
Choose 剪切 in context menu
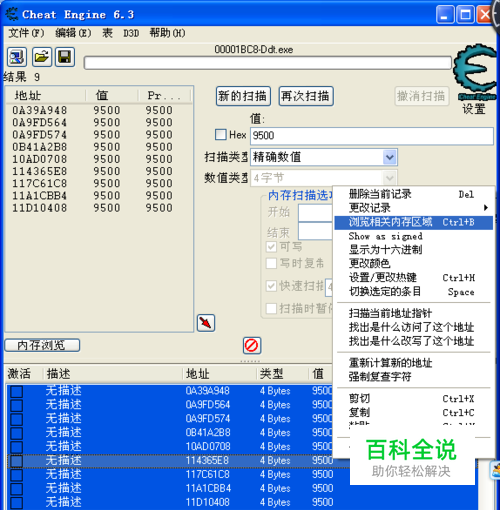413,399
